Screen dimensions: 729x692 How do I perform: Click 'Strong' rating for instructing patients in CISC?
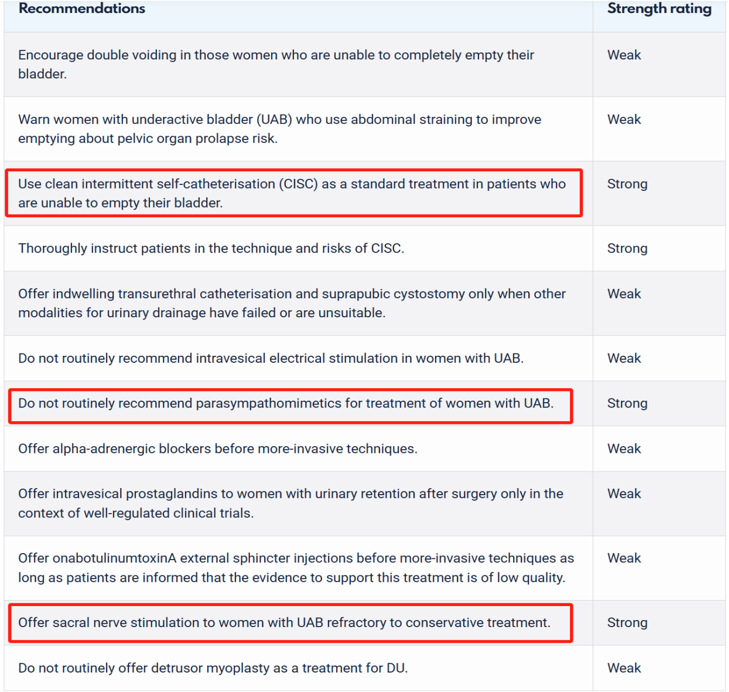627,249
